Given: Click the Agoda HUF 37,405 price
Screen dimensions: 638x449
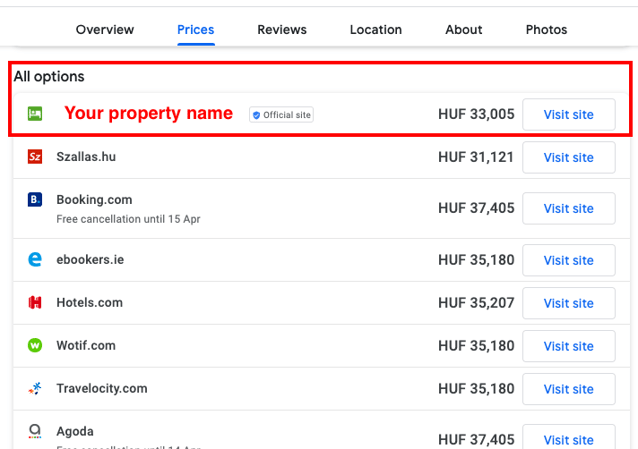Looking at the screenshot, I should pyautogui.click(x=476, y=440).
